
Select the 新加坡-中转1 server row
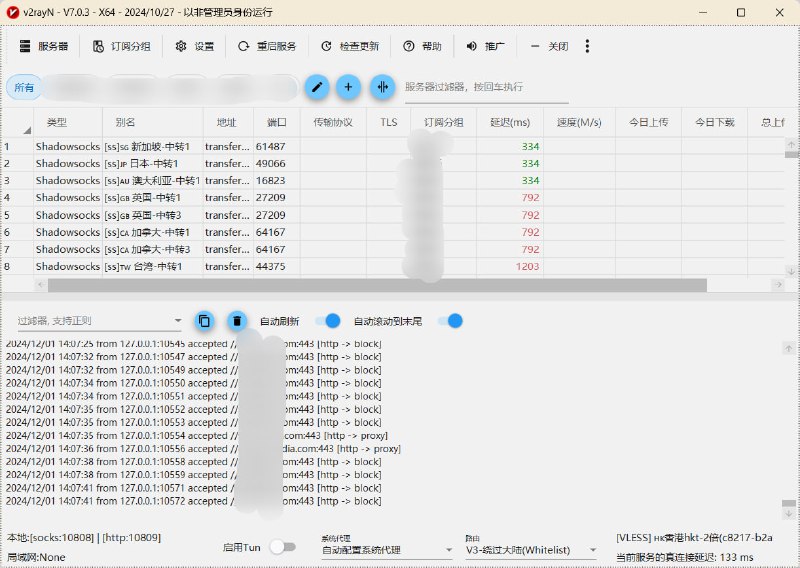pyautogui.click(x=393, y=146)
